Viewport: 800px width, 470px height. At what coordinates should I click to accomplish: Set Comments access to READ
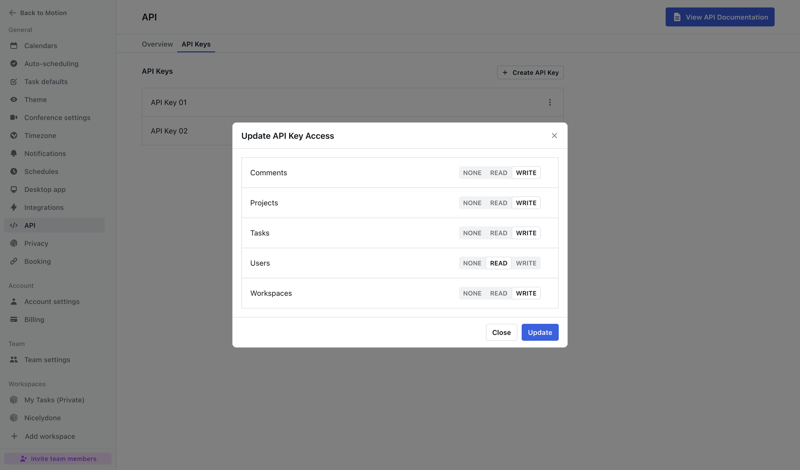coord(498,172)
